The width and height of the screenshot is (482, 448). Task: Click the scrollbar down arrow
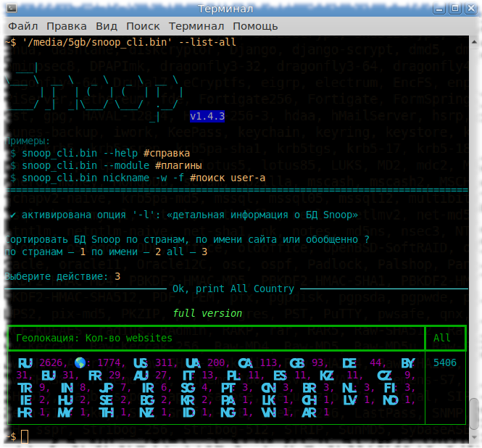474,437
